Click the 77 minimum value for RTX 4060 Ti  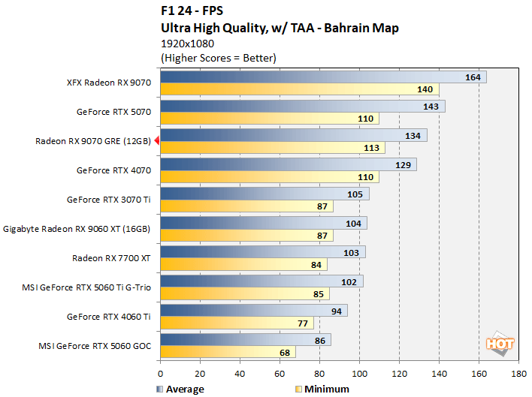coord(303,323)
